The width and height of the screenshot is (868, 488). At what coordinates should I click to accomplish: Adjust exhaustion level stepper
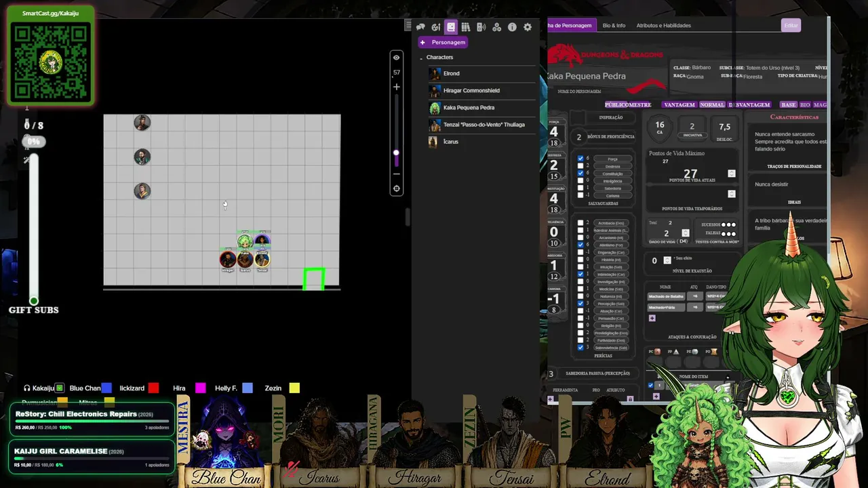[667, 260]
